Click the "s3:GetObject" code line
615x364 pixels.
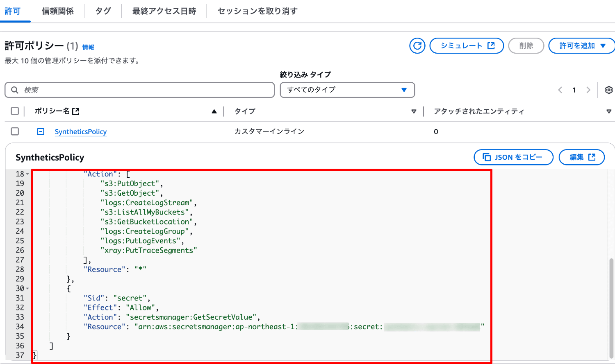click(132, 193)
